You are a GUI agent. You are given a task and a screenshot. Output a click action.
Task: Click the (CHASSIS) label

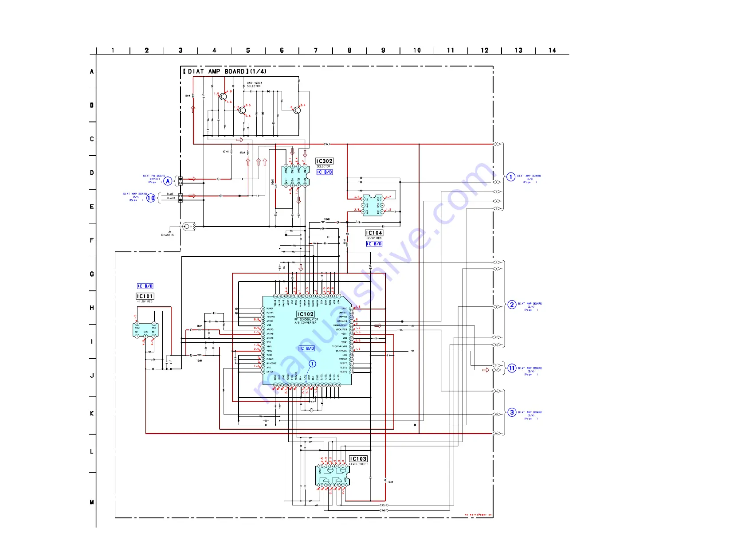click(168, 235)
